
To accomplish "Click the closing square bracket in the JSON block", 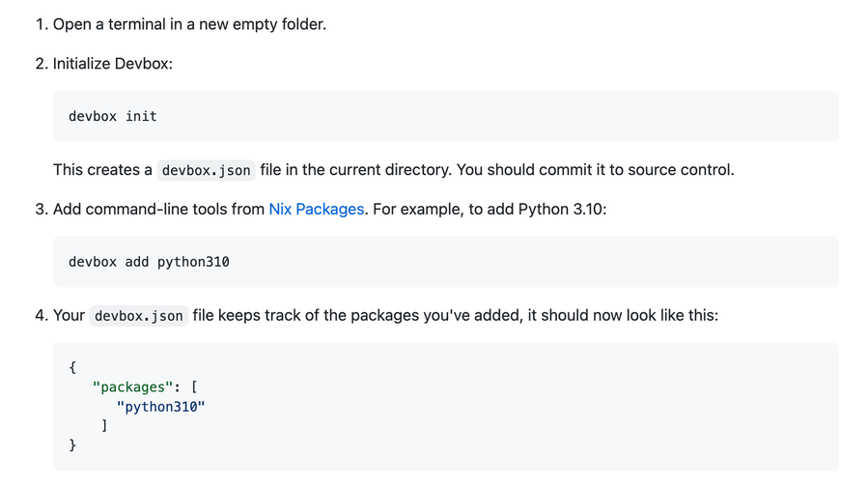I will [104, 426].
